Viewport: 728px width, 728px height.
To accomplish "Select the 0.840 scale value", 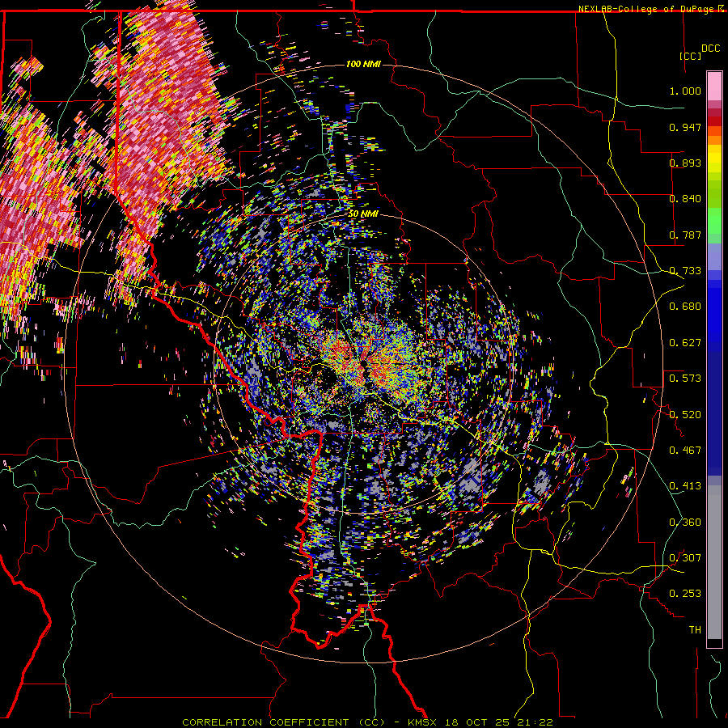I will click(x=685, y=199).
